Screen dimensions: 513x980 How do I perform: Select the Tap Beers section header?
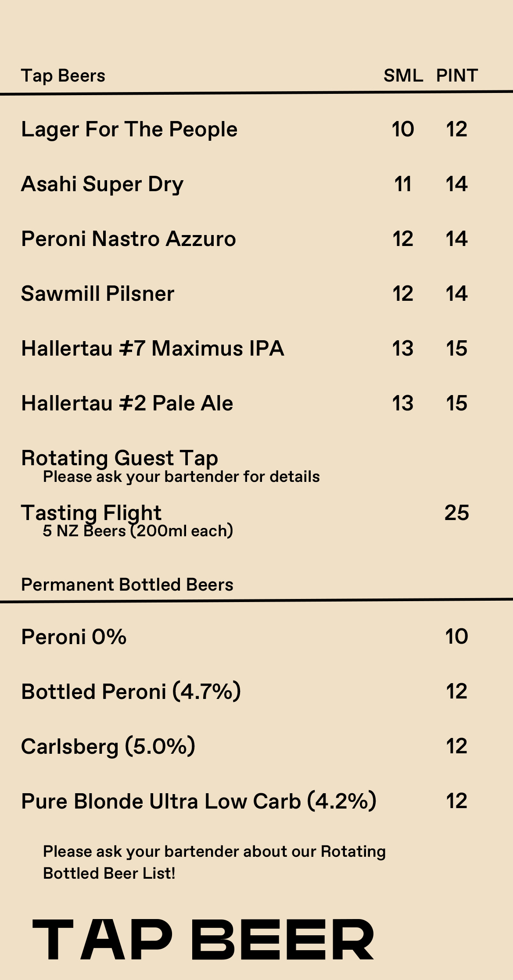click(x=63, y=76)
